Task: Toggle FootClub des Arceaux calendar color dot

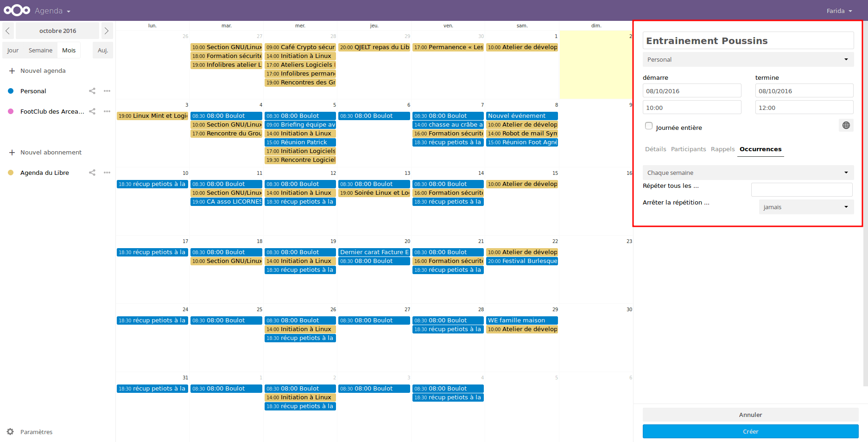Action: point(11,111)
